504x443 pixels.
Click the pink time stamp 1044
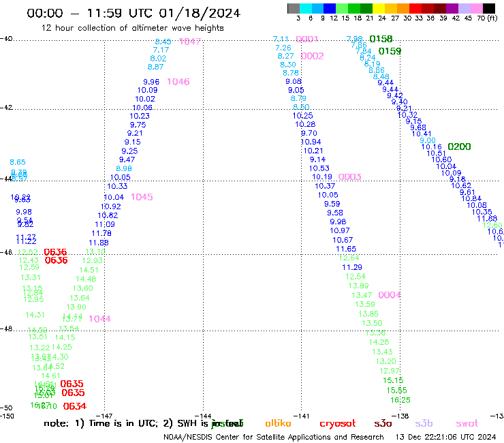tap(99, 319)
